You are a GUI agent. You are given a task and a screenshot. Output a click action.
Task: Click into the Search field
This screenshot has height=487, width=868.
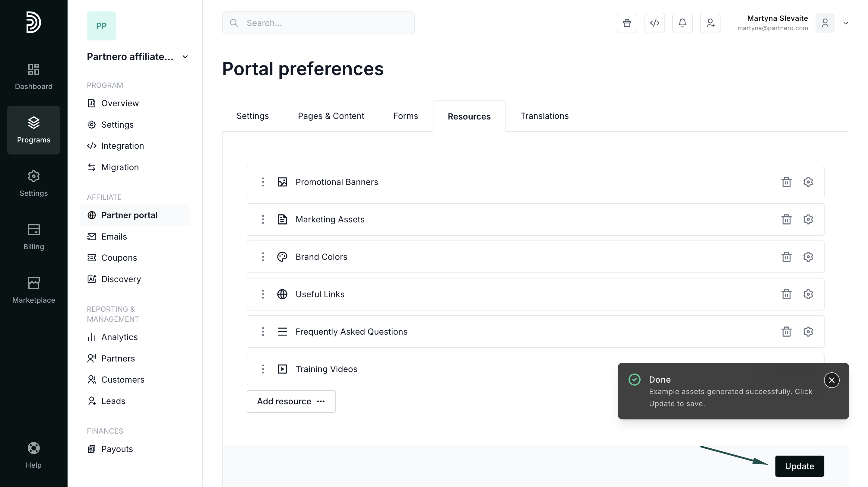318,23
